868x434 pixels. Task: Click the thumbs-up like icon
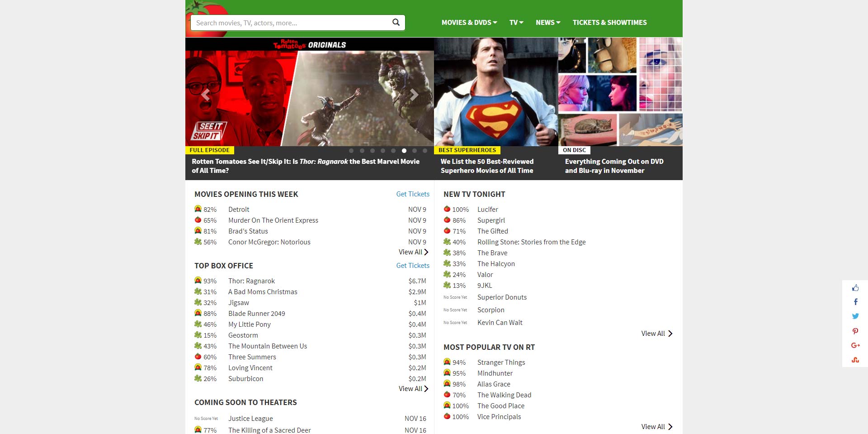point(855,287)
